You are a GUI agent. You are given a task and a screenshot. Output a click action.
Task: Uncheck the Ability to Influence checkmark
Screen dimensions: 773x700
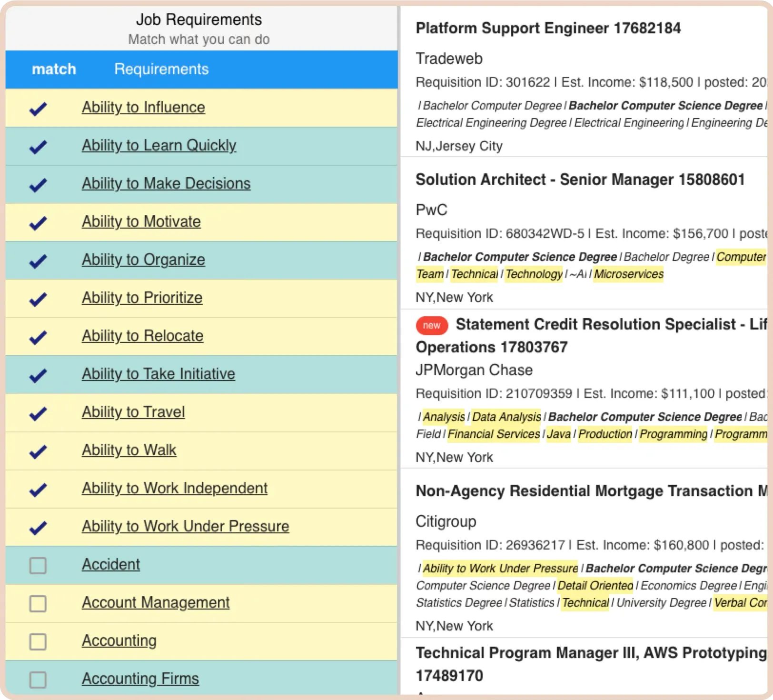[x=38, y=109]
